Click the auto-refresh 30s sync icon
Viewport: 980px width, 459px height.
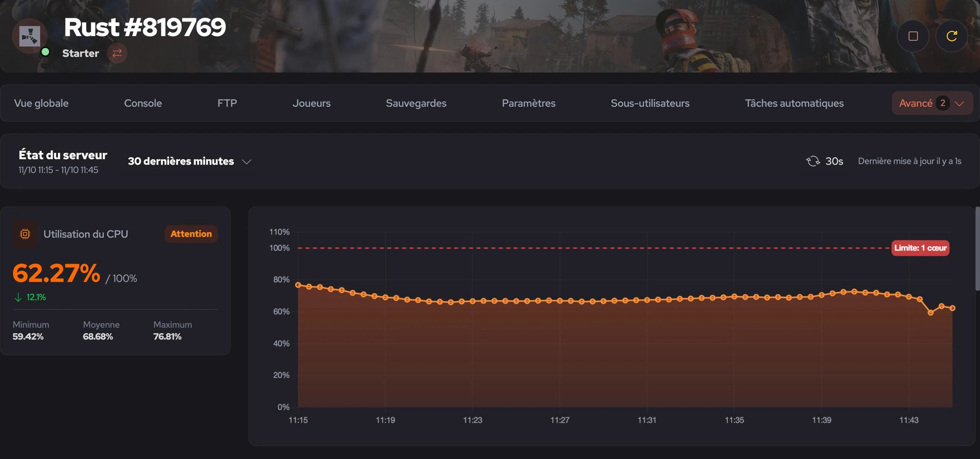click(813, 161)
